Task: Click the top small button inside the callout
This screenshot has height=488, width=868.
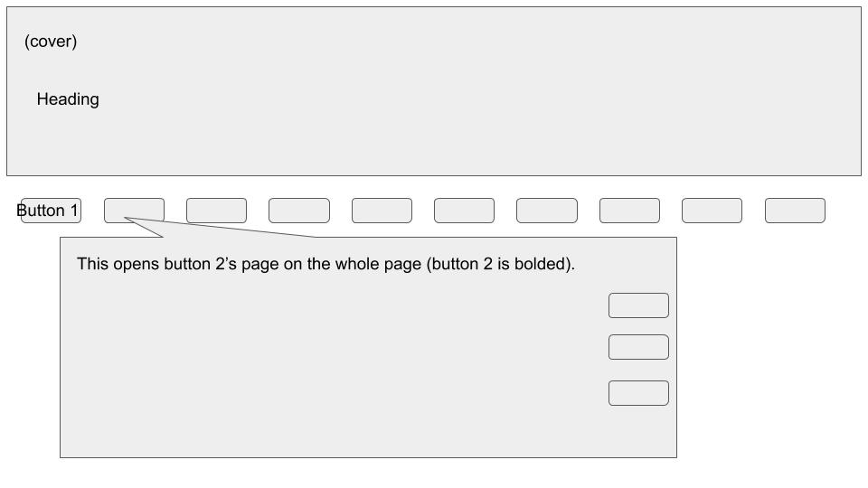Action: pyautogui.click(x=638, y=305)
